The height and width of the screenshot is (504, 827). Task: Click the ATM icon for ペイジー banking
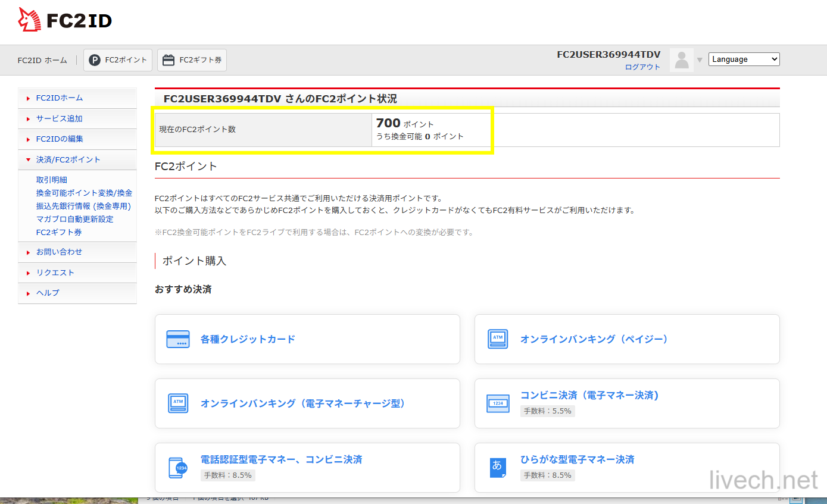tap(498, 339)
